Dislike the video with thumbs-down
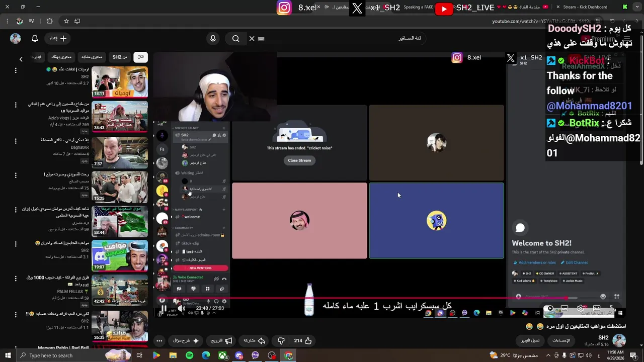 point(281,340)
